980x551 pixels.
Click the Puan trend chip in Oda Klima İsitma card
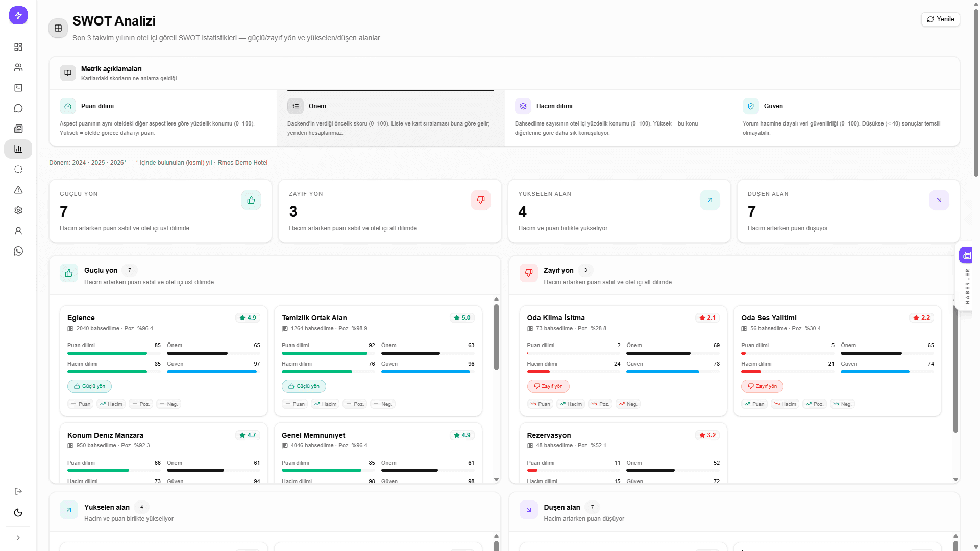coord(540,404)
